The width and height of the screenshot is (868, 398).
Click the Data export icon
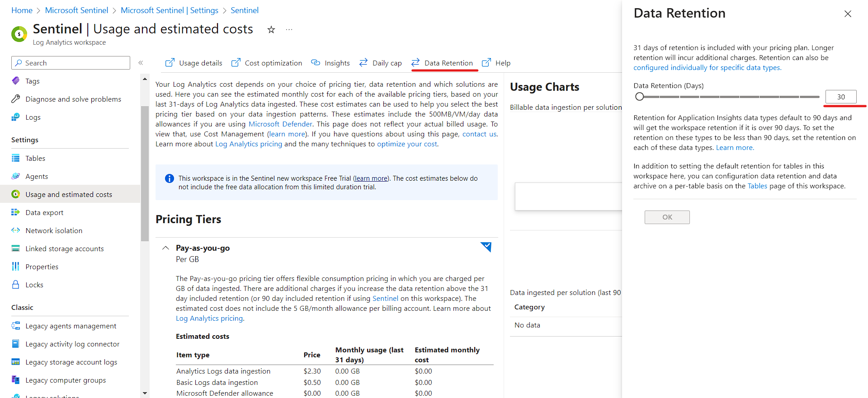[x=16, y=212]
